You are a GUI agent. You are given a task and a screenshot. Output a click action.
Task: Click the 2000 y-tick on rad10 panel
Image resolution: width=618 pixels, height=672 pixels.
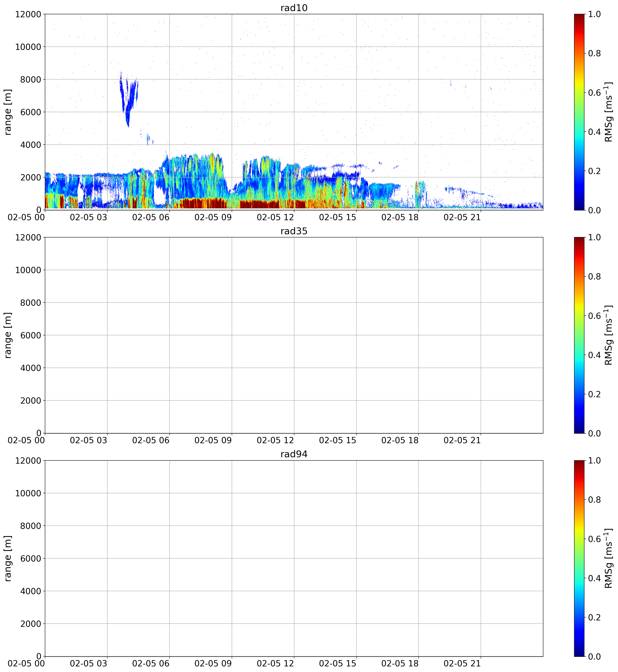pyautogui.click(x=31, y=178)
